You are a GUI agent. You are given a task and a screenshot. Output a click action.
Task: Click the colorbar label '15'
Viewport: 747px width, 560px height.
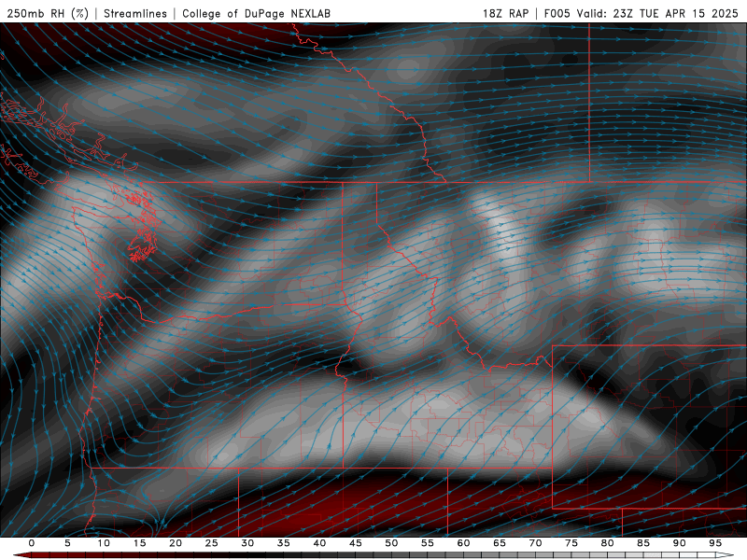coord(139,543)
